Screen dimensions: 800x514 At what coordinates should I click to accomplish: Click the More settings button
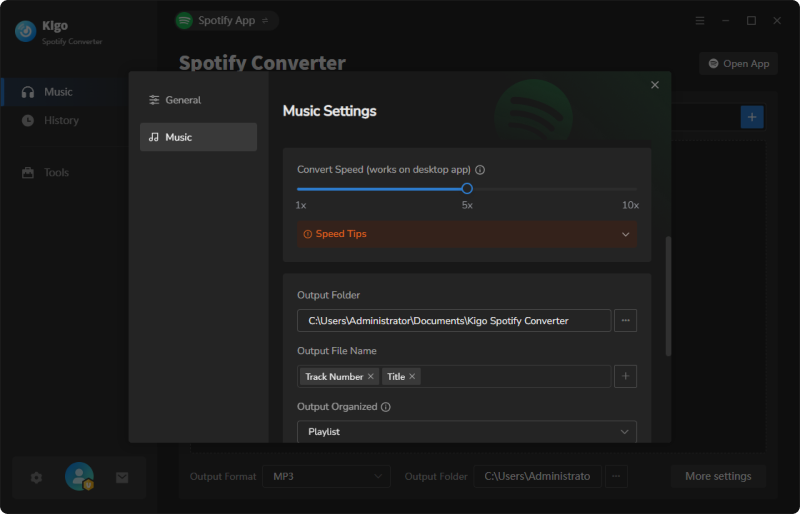click(718, 476)
